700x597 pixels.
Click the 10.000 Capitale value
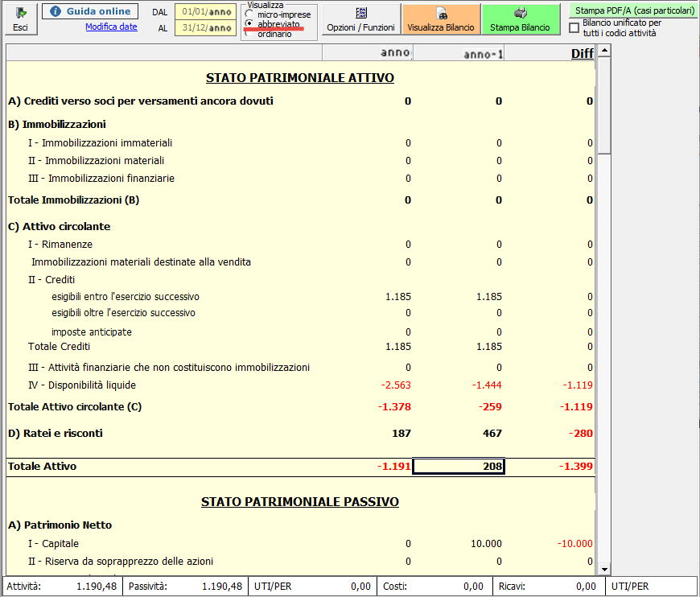pyautogui.click(x=486, y=544)
